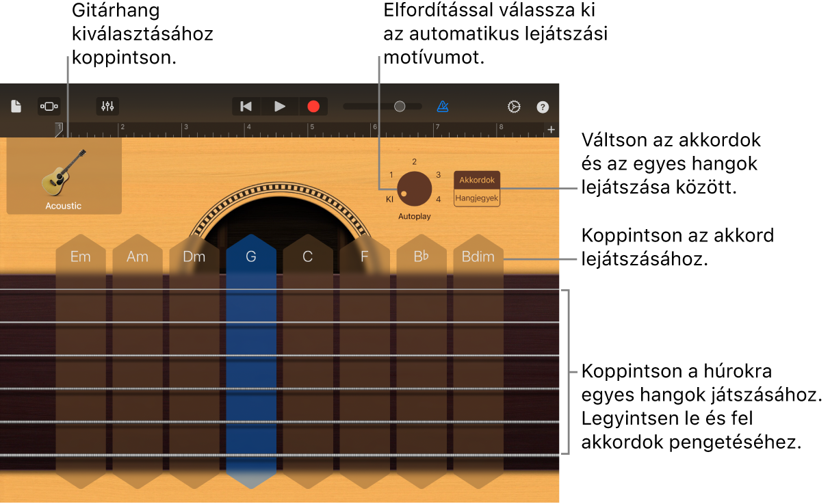
Task: Tap bar 5 on the ruler
Action: pos(311,127)
